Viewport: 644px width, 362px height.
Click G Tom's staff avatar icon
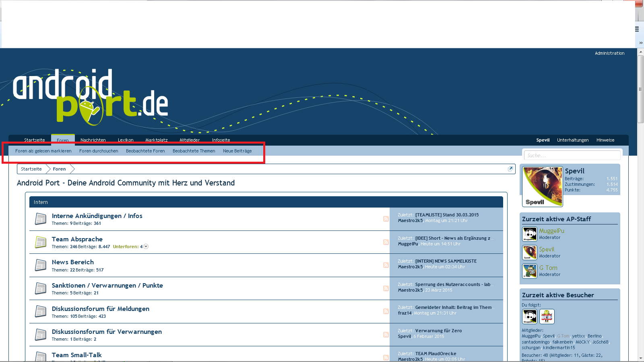(529, 271)
